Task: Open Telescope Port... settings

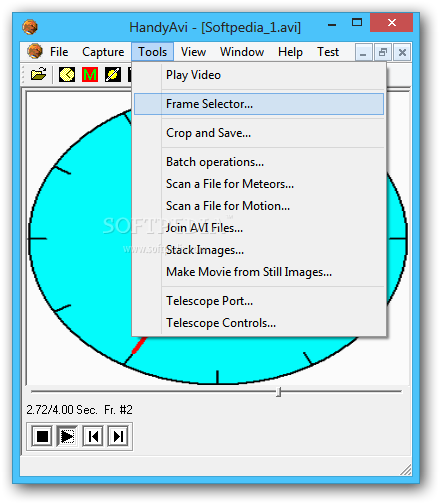Action: [259, 301]
